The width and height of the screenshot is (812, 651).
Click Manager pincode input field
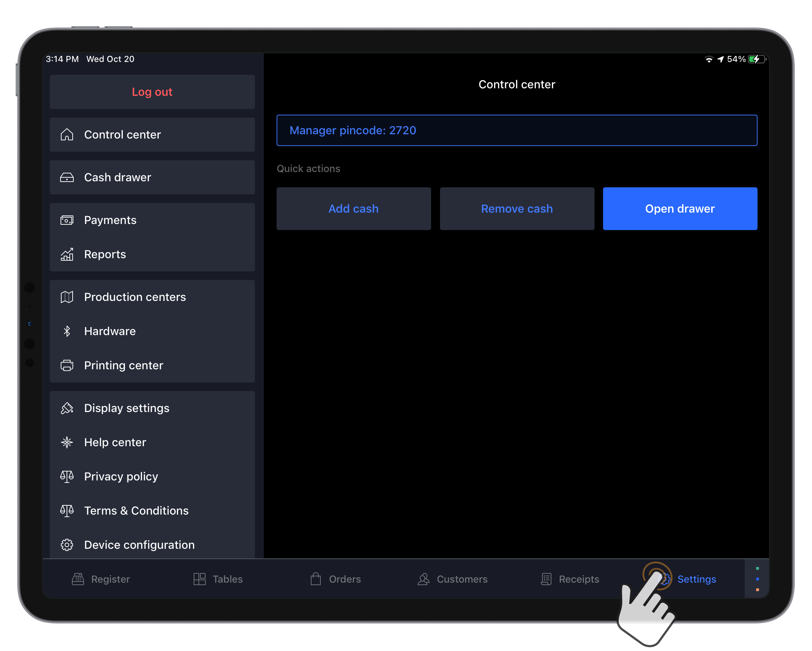click(517, 130)
